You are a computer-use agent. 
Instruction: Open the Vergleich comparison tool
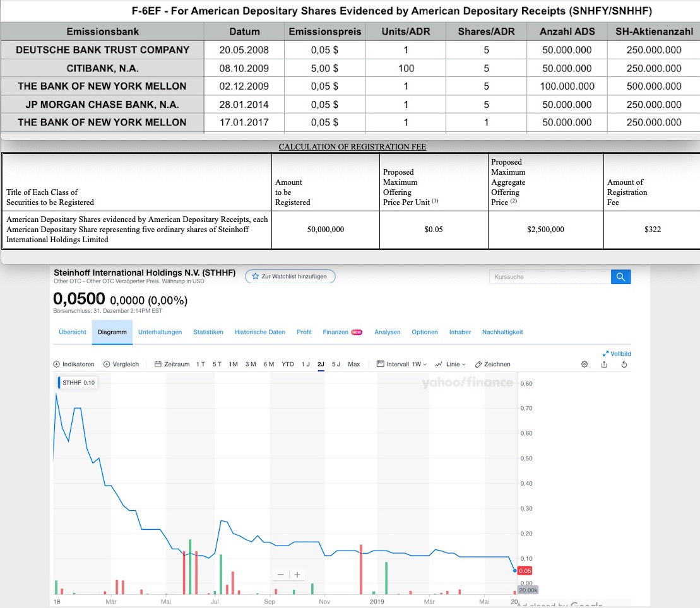click(121, 364)
